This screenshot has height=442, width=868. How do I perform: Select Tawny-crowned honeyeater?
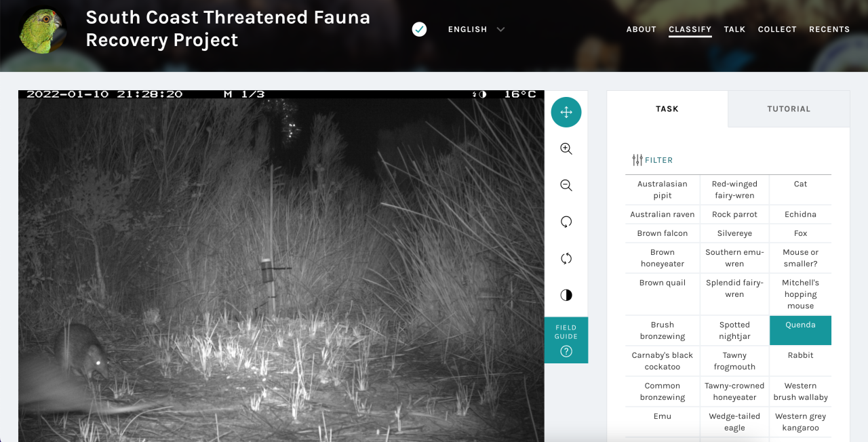[734, 391]
